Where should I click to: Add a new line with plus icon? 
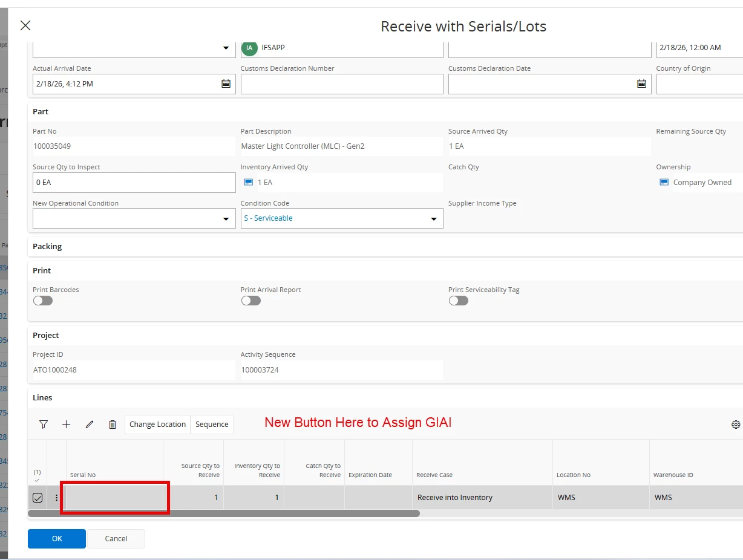67,425
